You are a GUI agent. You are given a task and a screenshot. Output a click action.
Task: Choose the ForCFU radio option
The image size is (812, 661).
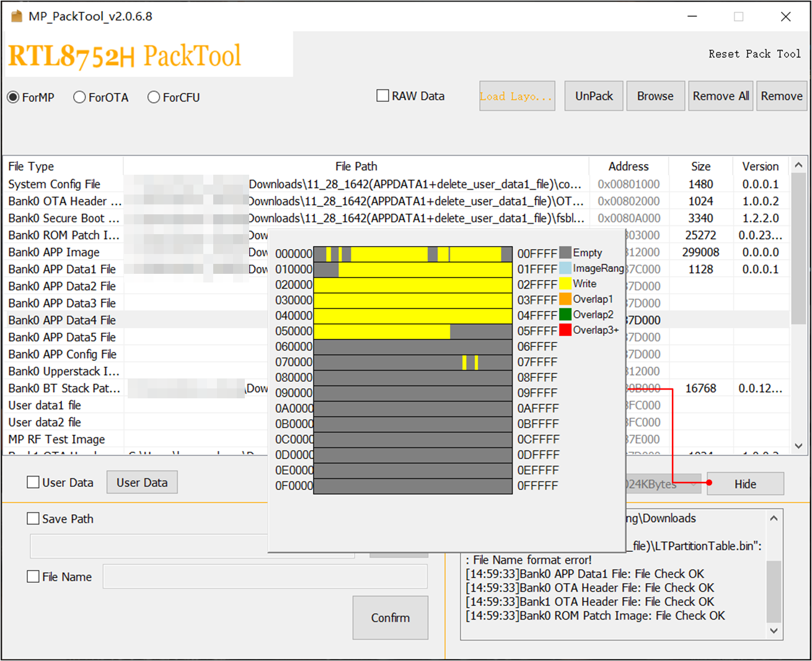point(154,97)
